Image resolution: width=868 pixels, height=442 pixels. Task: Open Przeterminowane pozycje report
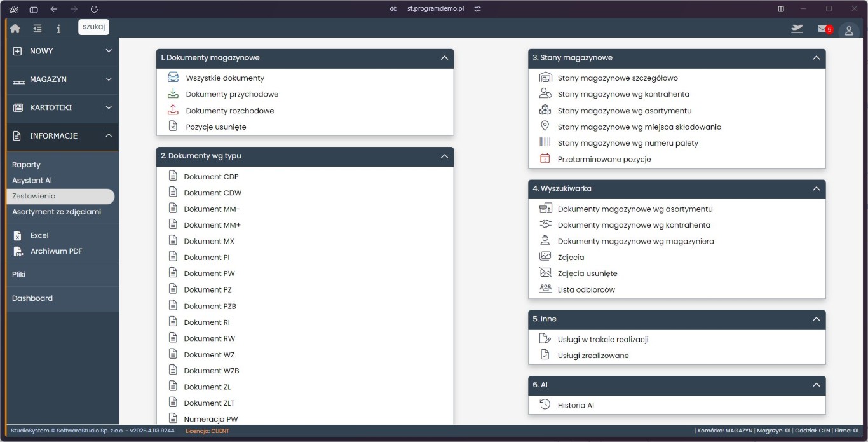click(604, 159)
